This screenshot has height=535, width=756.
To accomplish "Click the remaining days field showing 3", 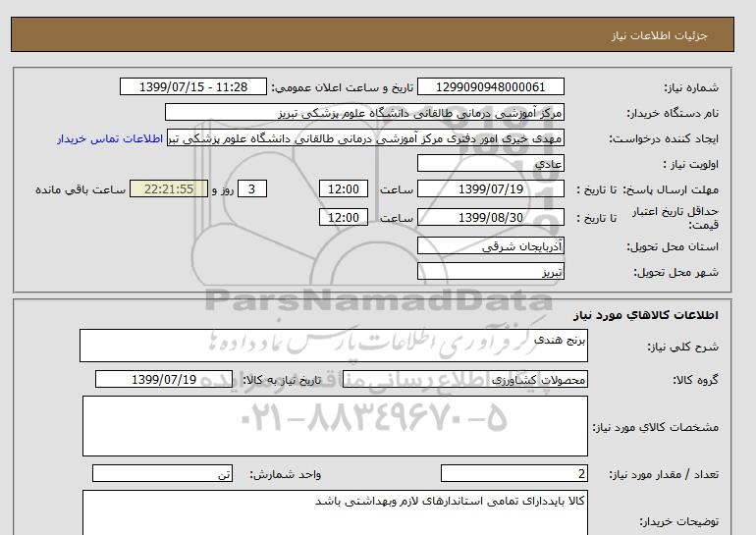I will [x=252, y=188].
